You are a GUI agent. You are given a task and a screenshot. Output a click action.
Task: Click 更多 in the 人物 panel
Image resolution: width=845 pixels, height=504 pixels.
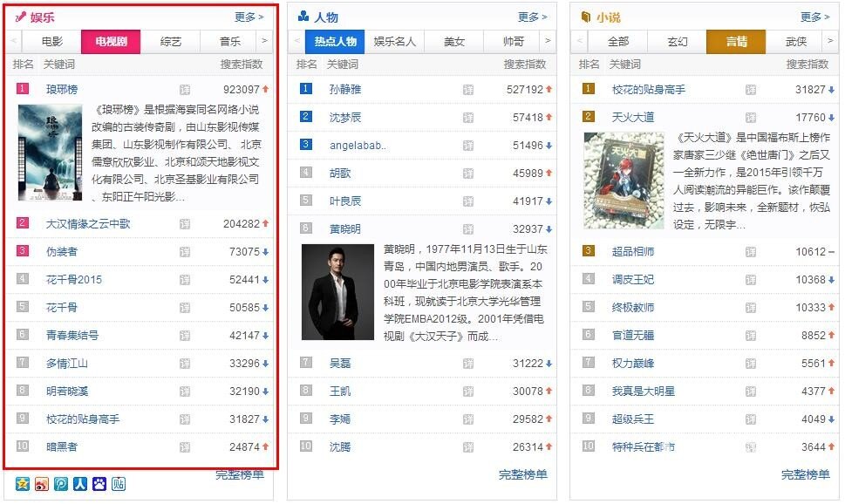[x=532, y=17]
